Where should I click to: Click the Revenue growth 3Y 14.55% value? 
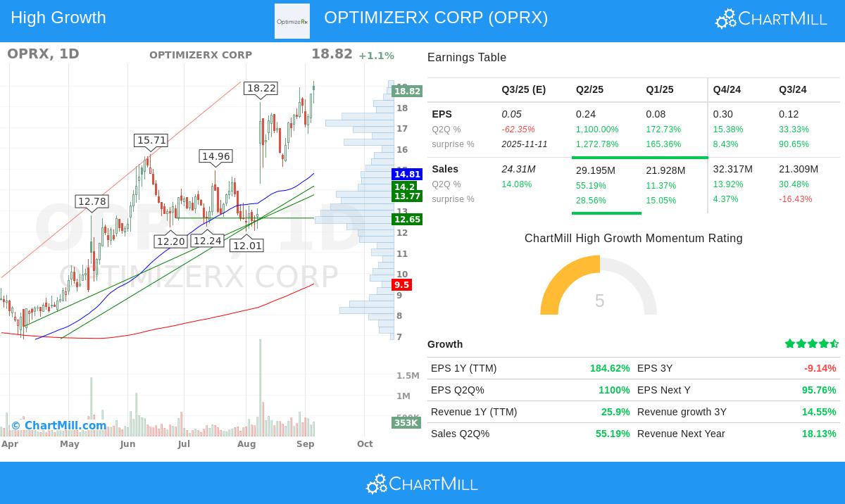[x=819, y=412]
